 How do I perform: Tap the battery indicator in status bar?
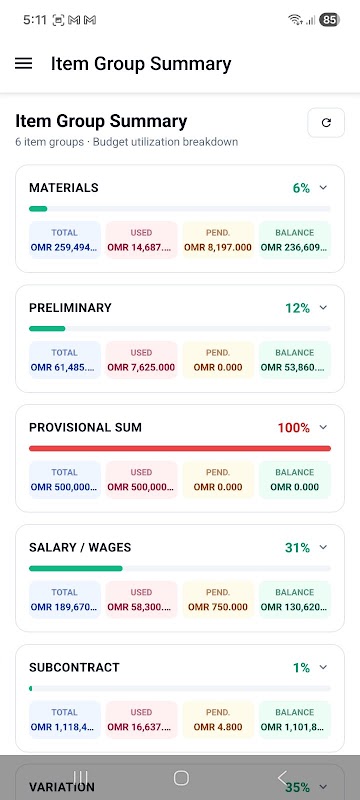click(329, 20)
